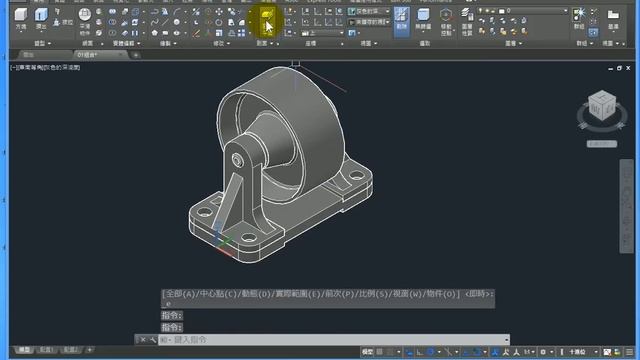Click the Presspull (按拉) tool
This screenshot has height=360, width=640.
coord(63,22)
